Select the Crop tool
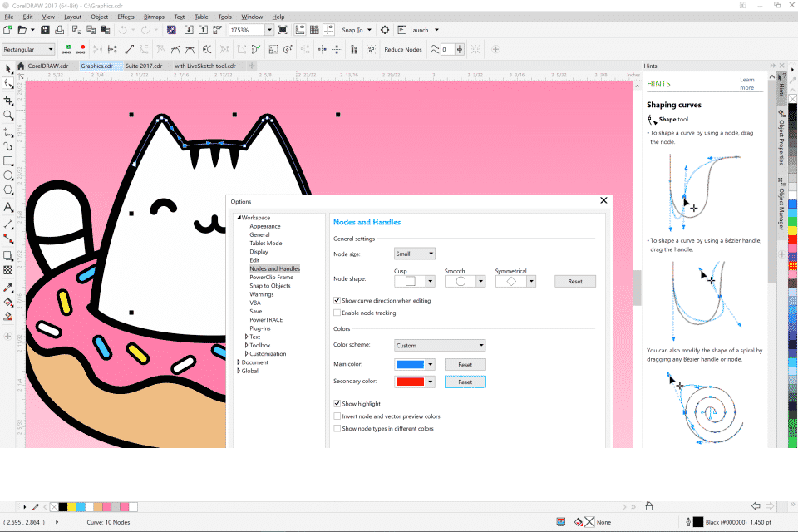Viewport: 798px width, 532px height. pos(8,101)
